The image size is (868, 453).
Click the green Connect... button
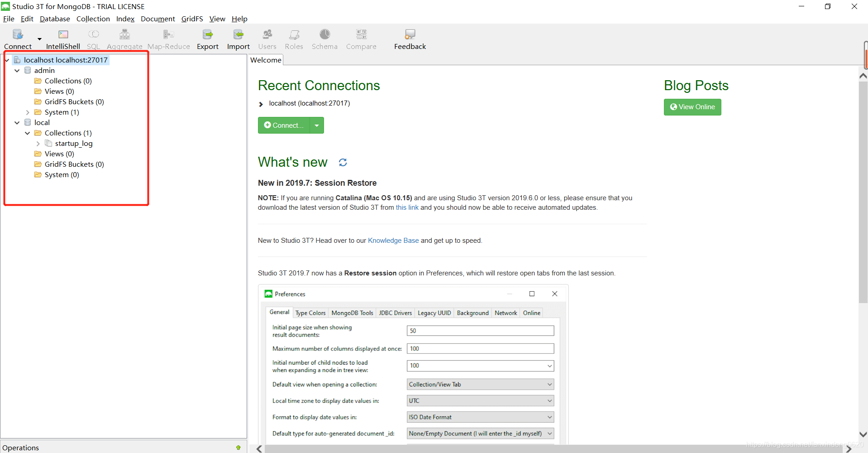pos(284,125)
